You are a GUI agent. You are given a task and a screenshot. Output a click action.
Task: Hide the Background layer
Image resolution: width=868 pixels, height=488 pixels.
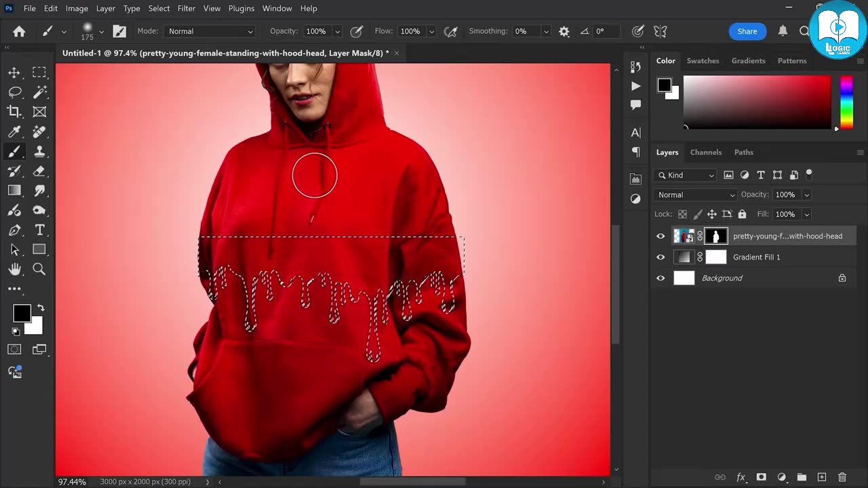point(660,278)
